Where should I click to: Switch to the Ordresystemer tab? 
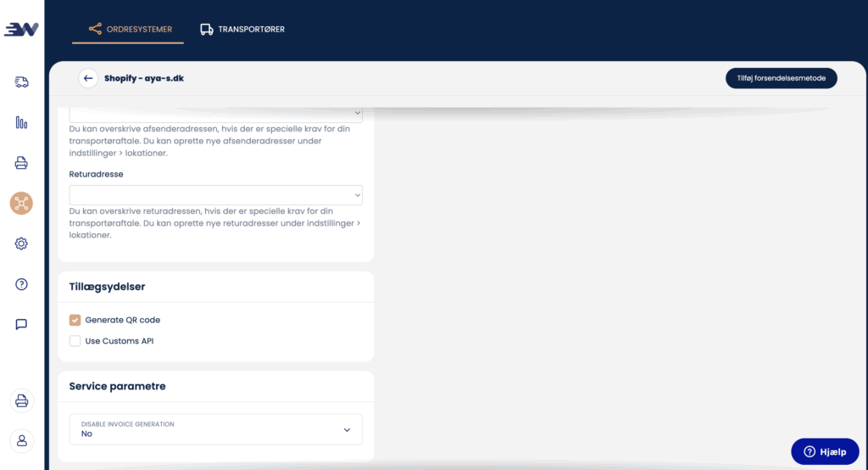click(131, 30)
